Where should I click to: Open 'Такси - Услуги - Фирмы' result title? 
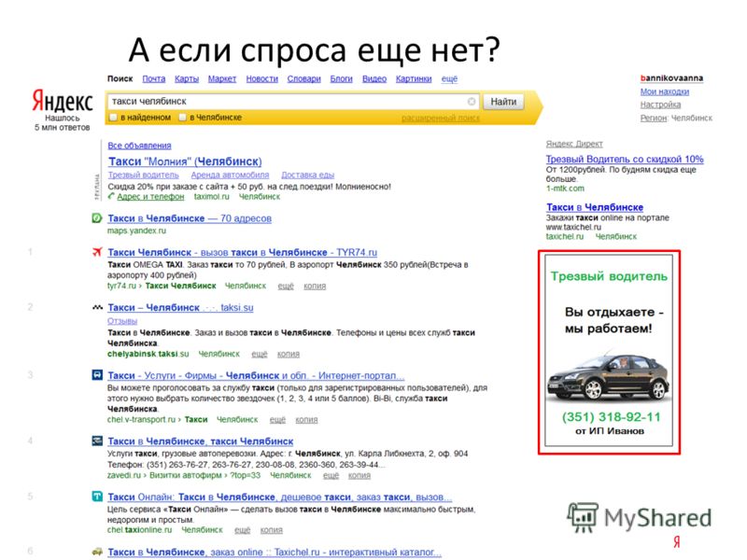coord(256,376)
